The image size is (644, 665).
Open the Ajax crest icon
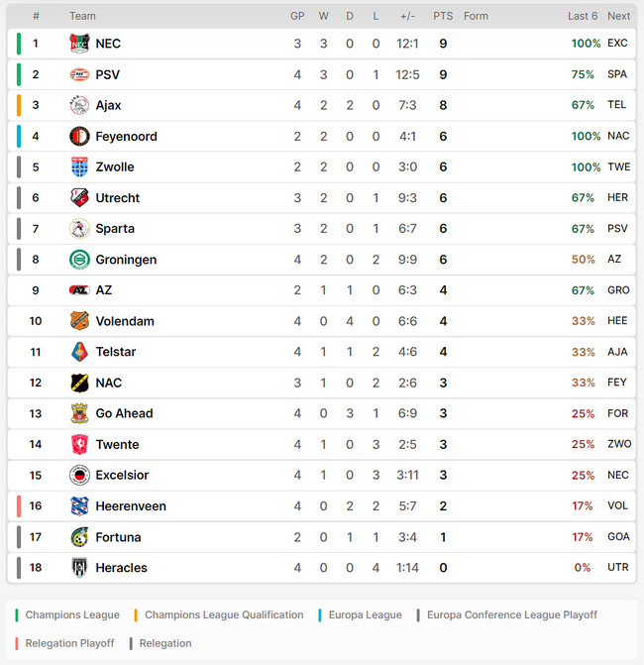point(79,105)
